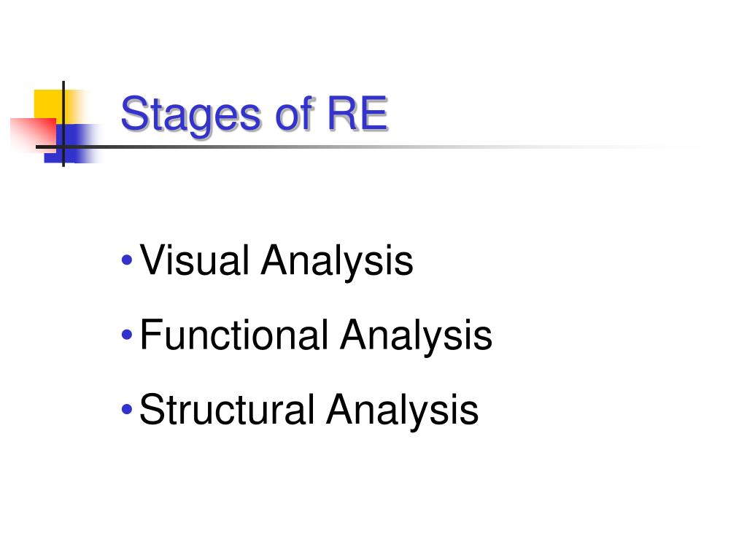The height and width of the screenshot is (560, 747).
Task: Click the bullet dot before Visual Analysis
Action: click(127, 260)
